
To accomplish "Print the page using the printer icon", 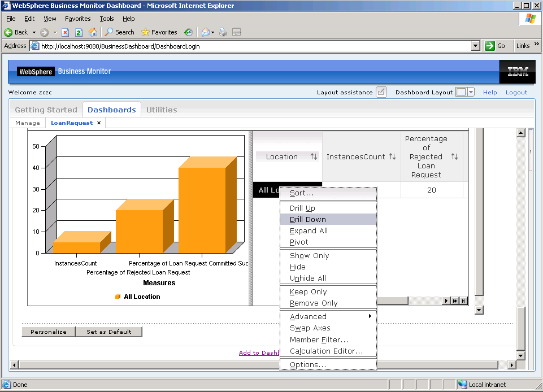I will 223,33.
